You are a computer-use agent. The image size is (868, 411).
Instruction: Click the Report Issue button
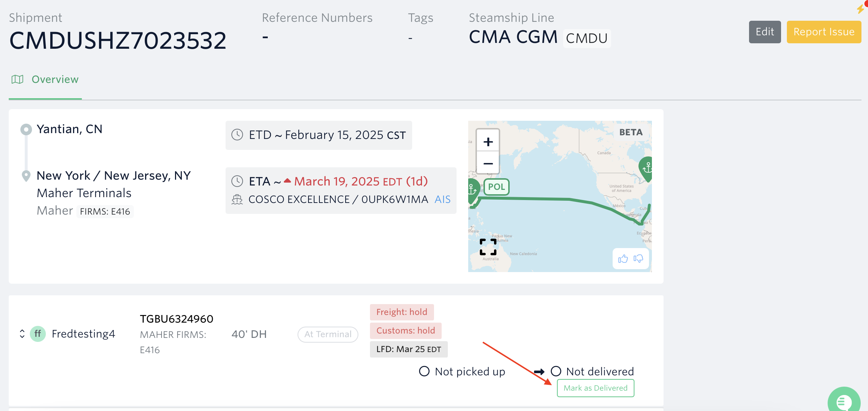(x=824, y=32)
